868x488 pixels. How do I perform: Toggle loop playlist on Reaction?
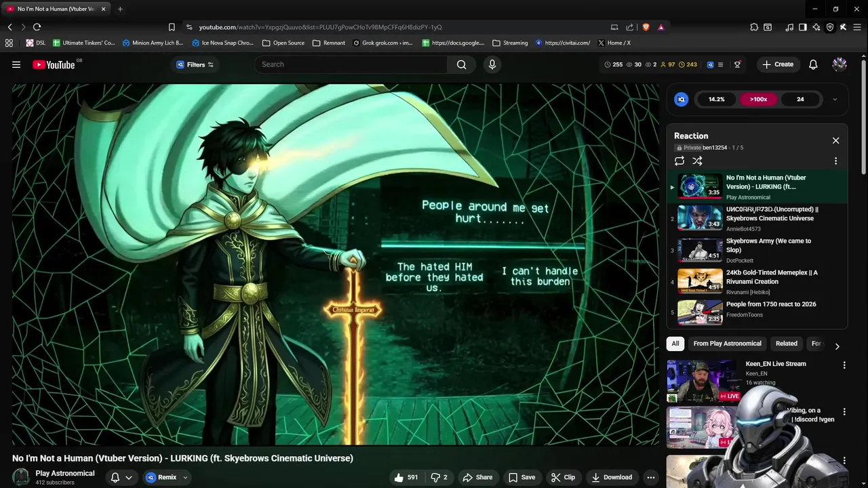click(x=679, y=161)
